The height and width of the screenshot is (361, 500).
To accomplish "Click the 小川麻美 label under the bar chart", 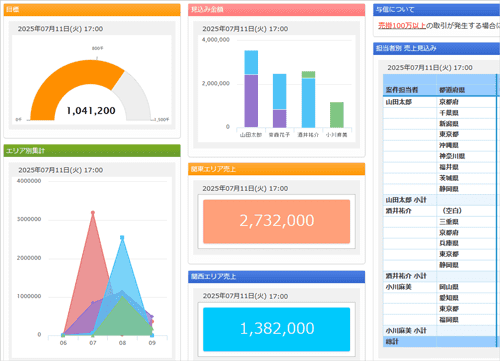I will point(337,135).
